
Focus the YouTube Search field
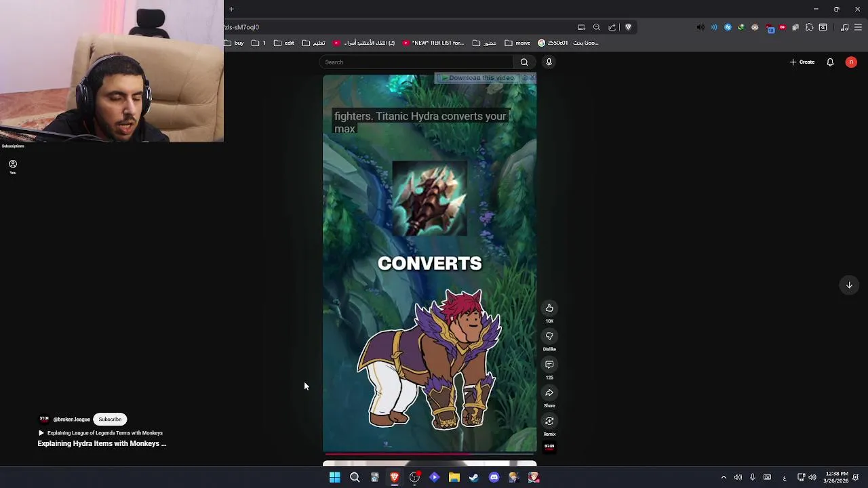tap(417, 62)
